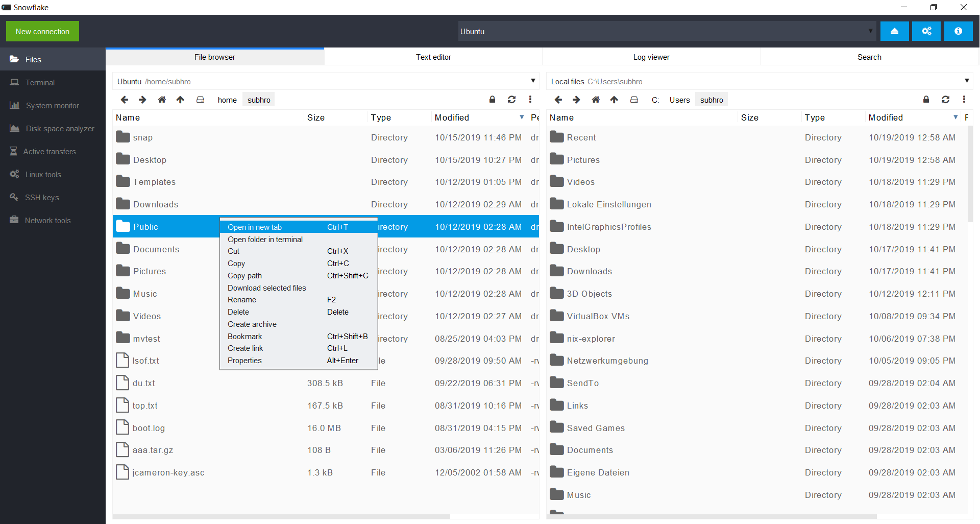980x524 pixels.
Task: Open more options menu in local pane
Action: pyautogui.click(x=964, y=100)
